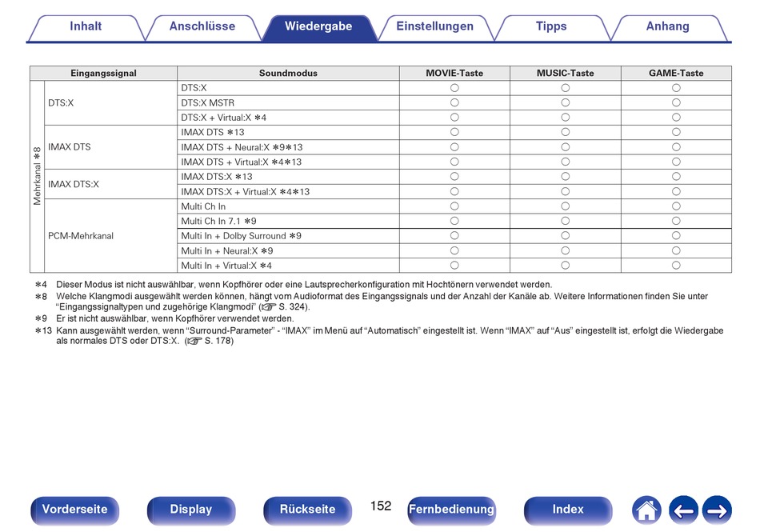Click the Rückseite button

coord(307,510)
